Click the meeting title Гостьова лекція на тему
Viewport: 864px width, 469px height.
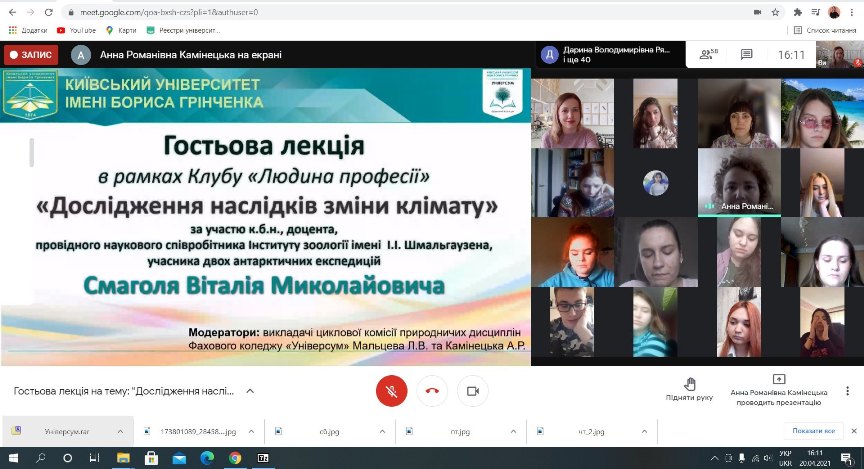[x=124, y=391]
